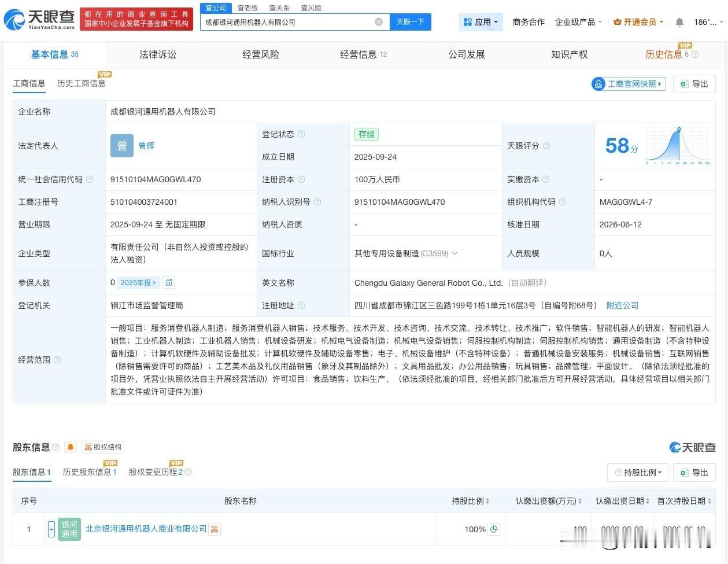Click the help icon next to 实缴资本
This screenshot has height=564, width=728.
pos(546,179)
